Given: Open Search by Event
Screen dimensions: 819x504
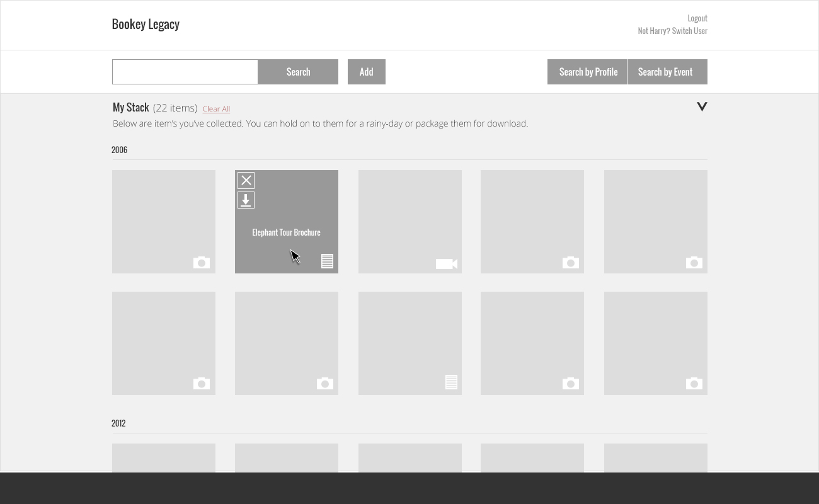Looking at the screenshot, I should [x=667, y=72].
